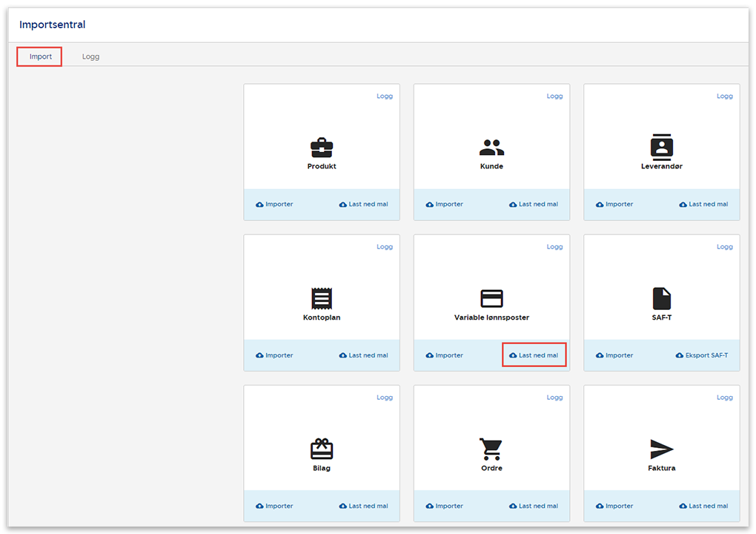
Task: Click the Produkt briefcase icon
Action: point(322,148)
